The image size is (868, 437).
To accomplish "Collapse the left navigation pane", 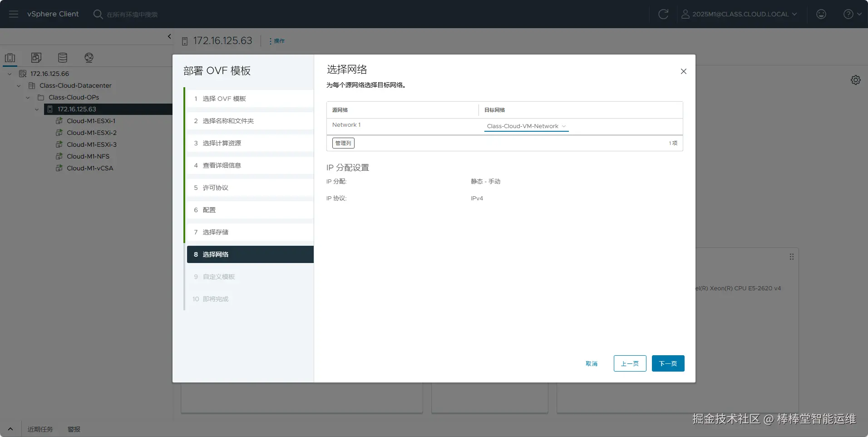I will [x=169, y=36].
